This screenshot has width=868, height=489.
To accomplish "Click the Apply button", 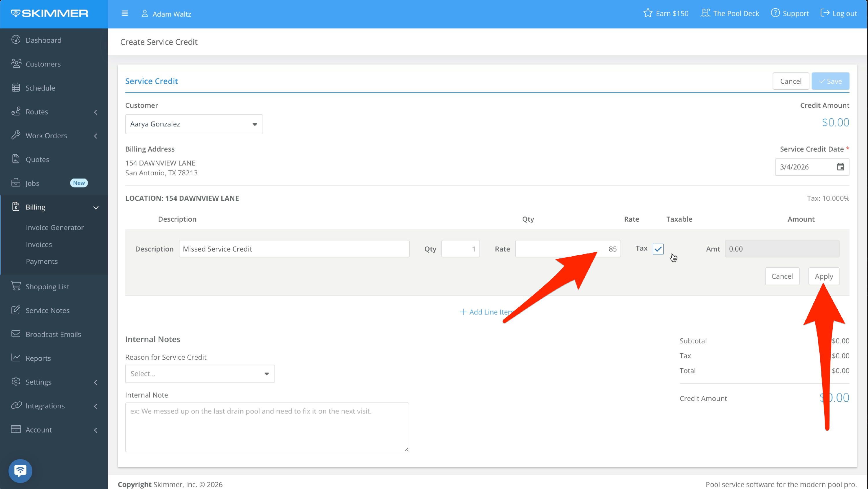I will (x=823, y=276).
